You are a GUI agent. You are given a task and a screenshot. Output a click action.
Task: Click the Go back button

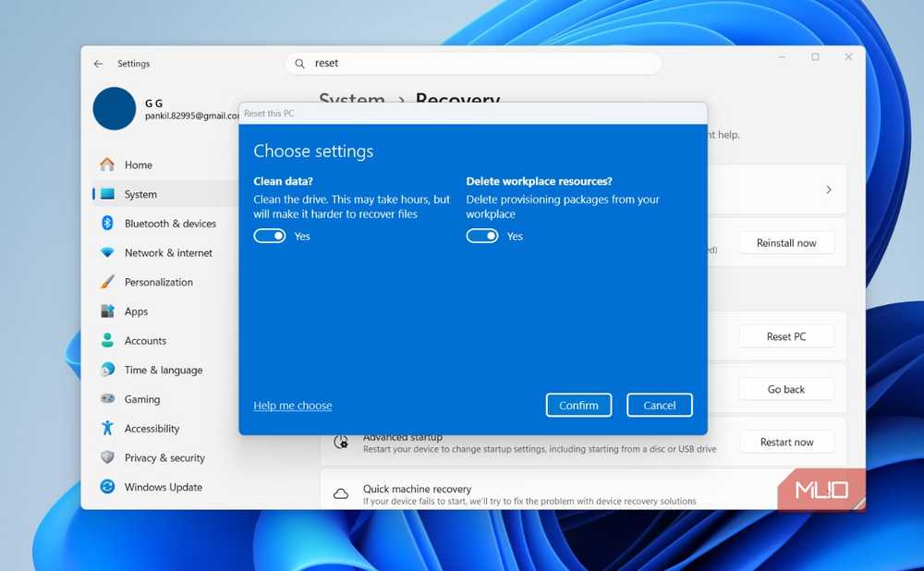click(786, 389)
